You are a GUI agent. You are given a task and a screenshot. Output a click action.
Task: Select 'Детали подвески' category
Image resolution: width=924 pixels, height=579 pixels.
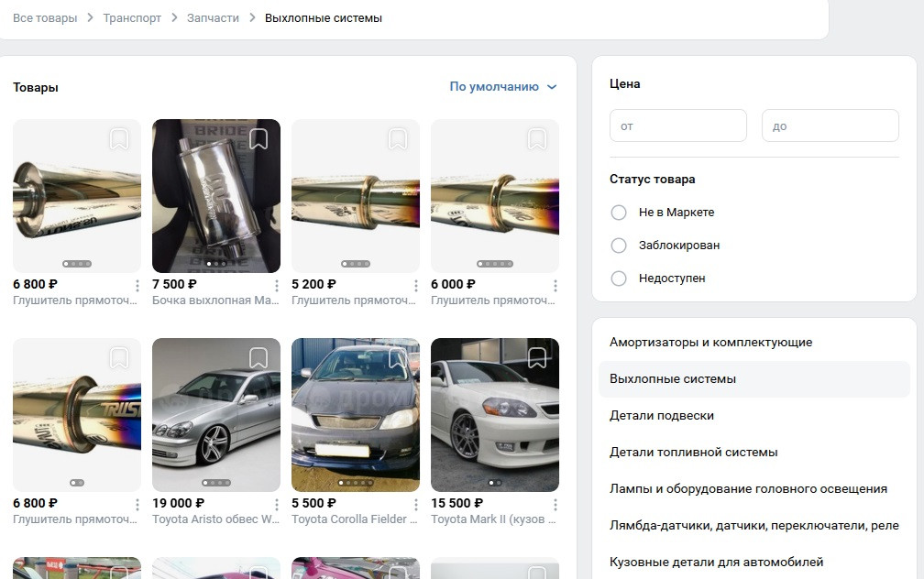[754, 415]
